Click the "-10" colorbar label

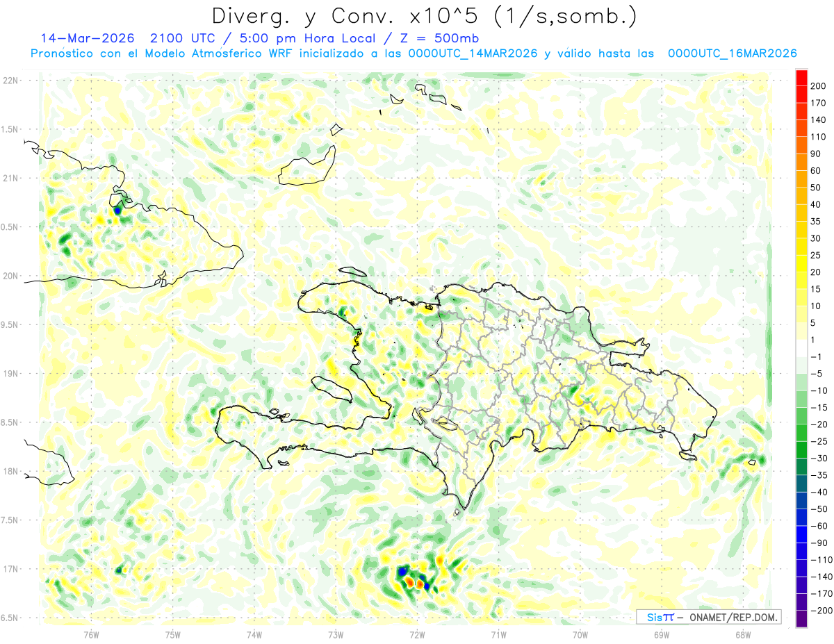click(821, 390)
